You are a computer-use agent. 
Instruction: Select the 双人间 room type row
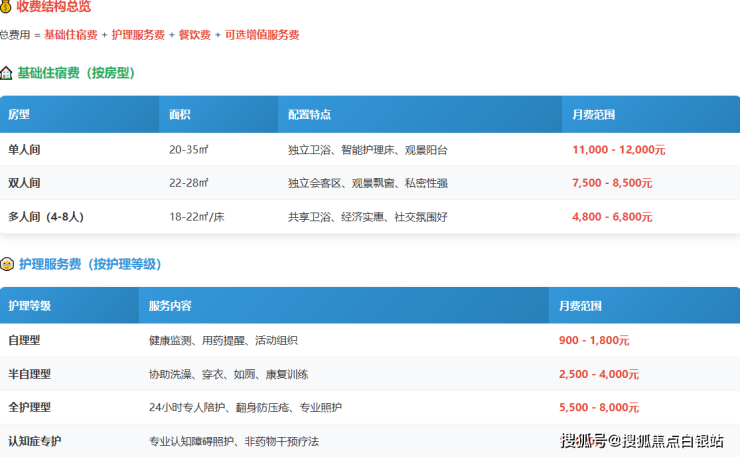click(24, 184)
